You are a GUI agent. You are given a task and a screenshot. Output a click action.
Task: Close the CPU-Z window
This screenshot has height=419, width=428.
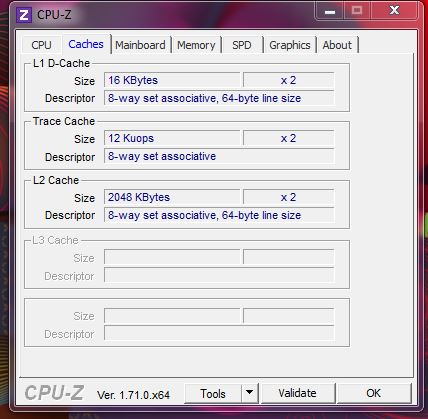pos(394,11)
